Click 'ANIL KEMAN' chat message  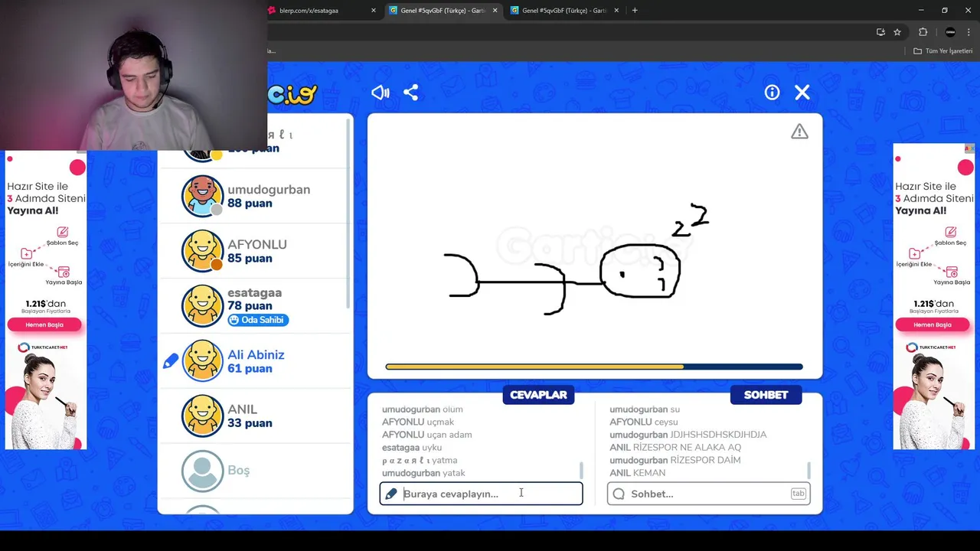click(637, 473)
